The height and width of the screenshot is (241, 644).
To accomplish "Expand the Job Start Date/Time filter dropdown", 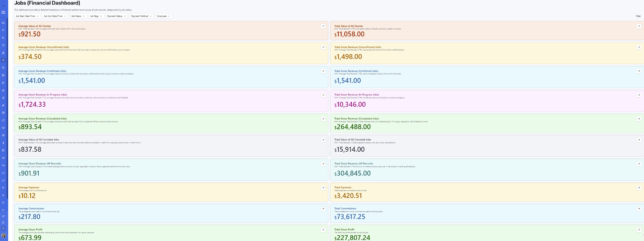I will [27, 16].
